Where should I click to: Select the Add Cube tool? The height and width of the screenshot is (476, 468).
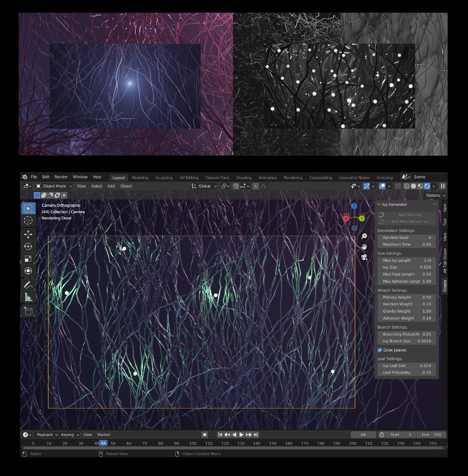click(x=28, y=311)
